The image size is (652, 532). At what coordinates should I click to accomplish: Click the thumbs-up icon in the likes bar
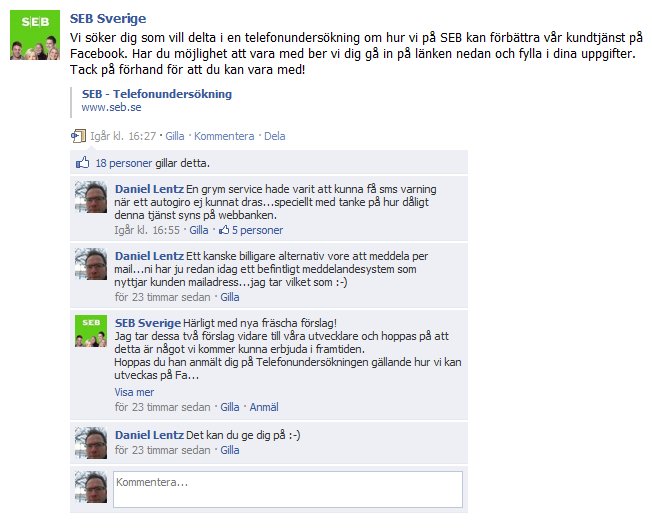click(x=82, y=163)
